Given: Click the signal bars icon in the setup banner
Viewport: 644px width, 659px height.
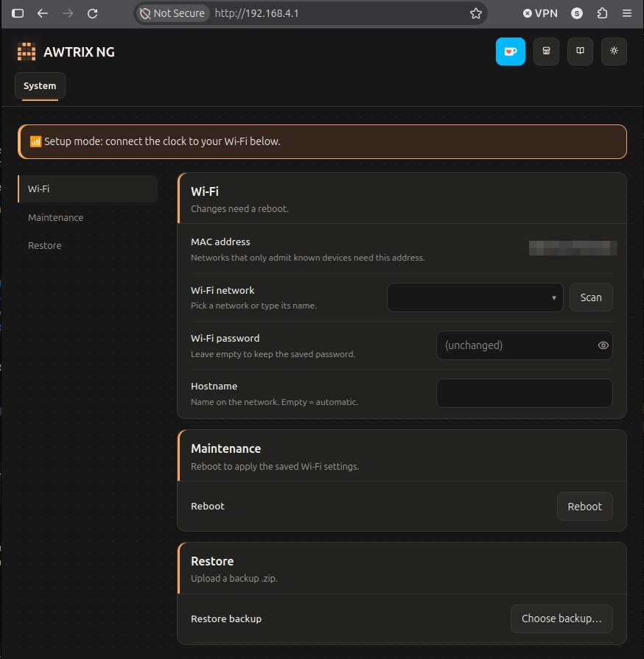Looking at the screenshot, I should [x=35, y=141].
